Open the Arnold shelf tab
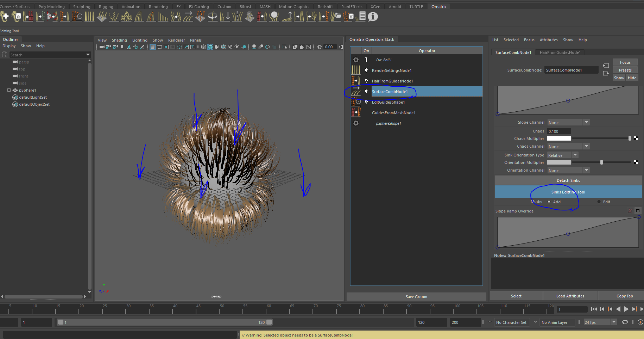The height and width of the screenshot is (339, 644). [395, 7]
